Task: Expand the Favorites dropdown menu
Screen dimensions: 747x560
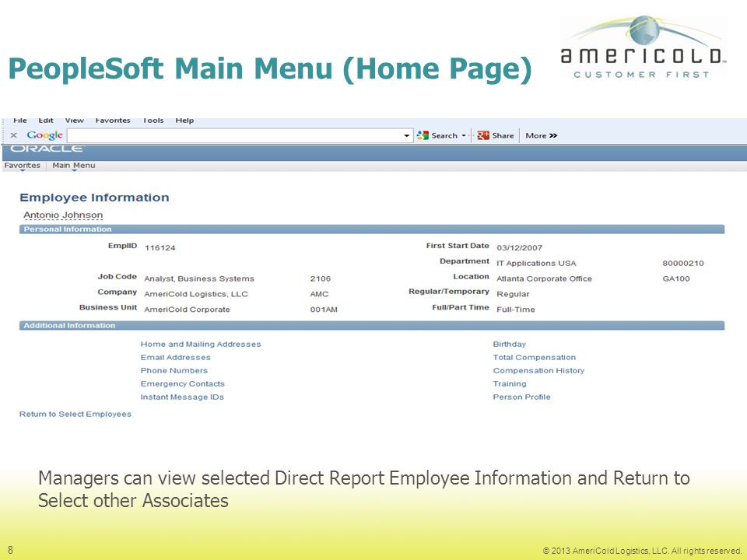Action: coord(23,166)
